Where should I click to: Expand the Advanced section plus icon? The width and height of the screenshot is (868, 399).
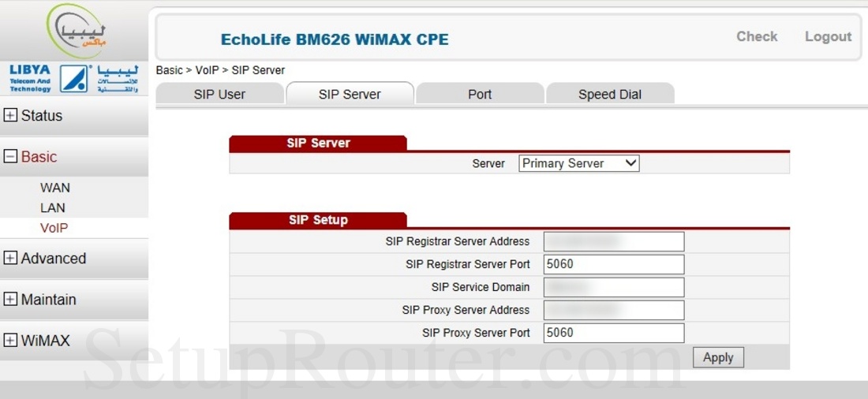tap(10, 258)
